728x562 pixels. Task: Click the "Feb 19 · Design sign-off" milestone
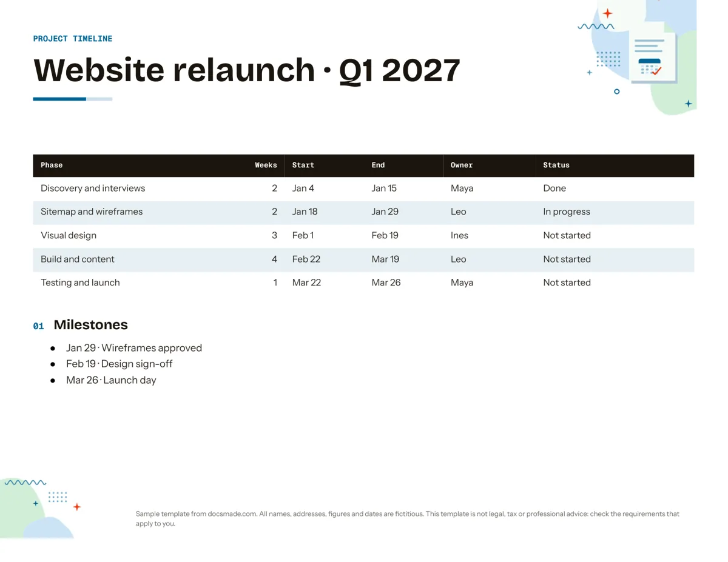click(120, 364)
